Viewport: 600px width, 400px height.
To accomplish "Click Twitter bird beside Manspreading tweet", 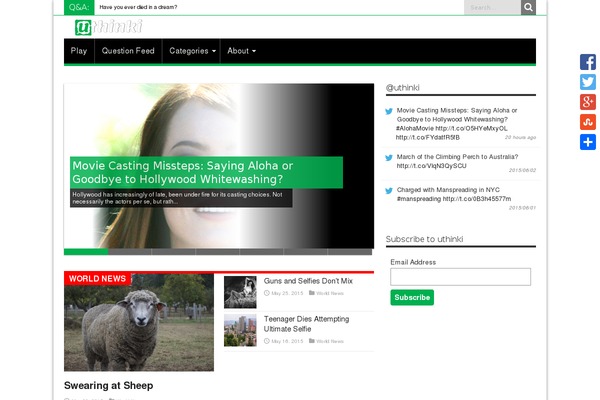I will 389,191.
